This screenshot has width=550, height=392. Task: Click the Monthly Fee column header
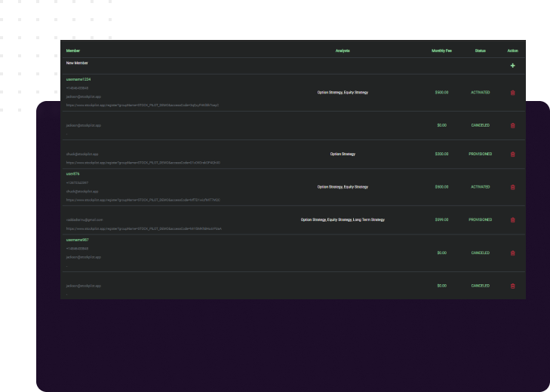coord(441,51)
